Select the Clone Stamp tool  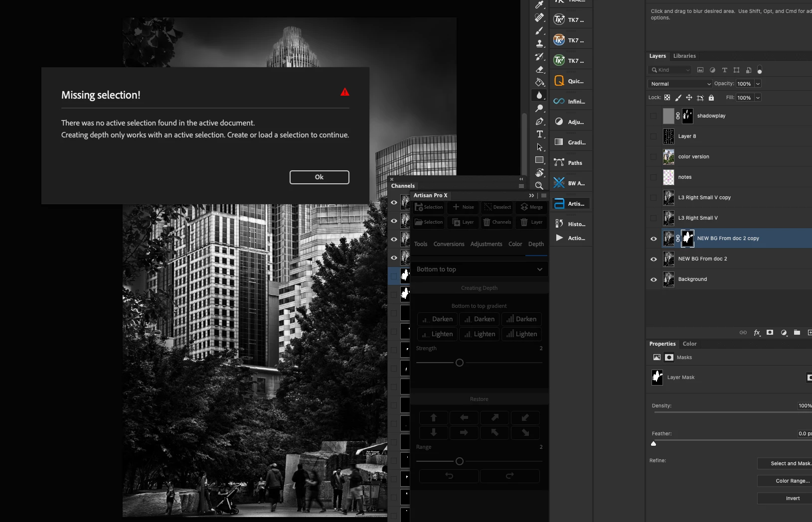539,44
